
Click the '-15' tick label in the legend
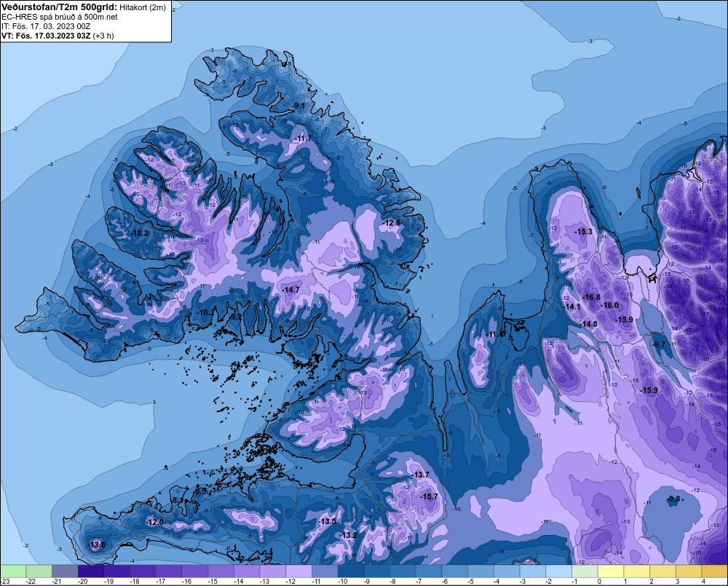tap(213, 582)
